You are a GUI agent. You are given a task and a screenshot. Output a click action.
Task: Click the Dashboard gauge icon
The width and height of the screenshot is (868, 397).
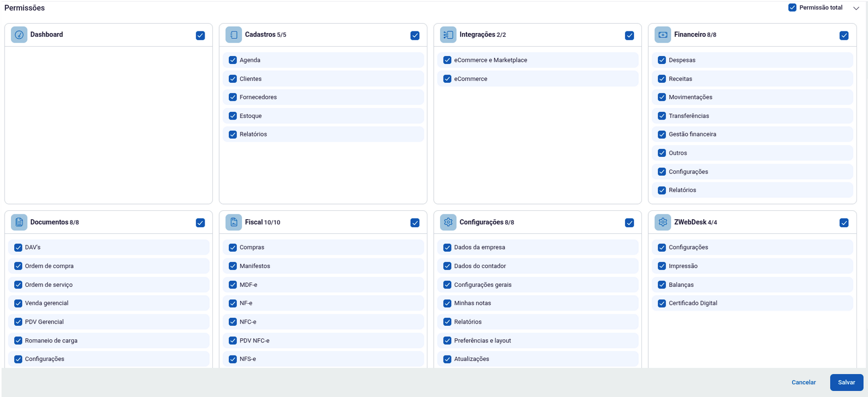click(19, 35)
